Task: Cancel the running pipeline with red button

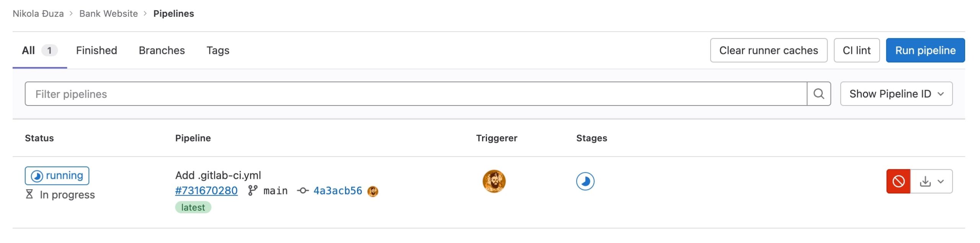Action: (x=898, y=181)
